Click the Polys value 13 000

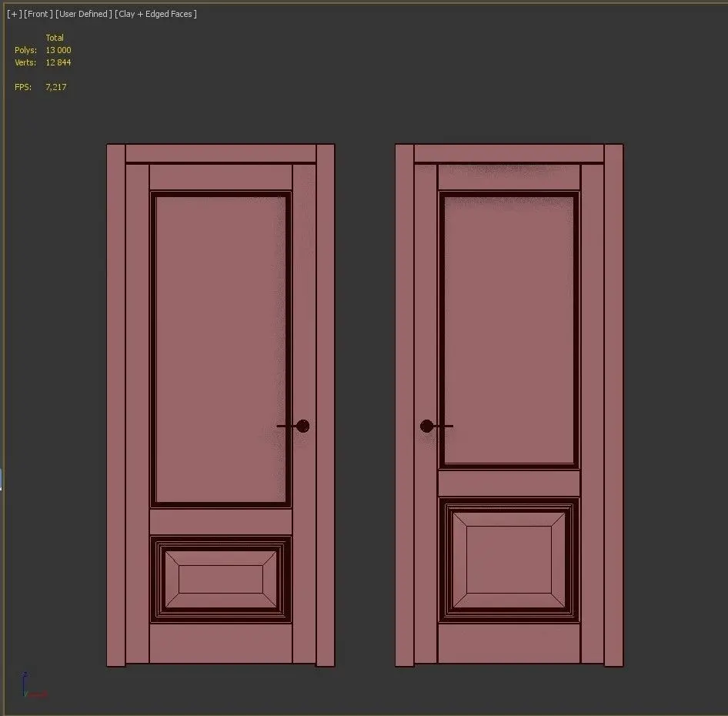(58, 50)
